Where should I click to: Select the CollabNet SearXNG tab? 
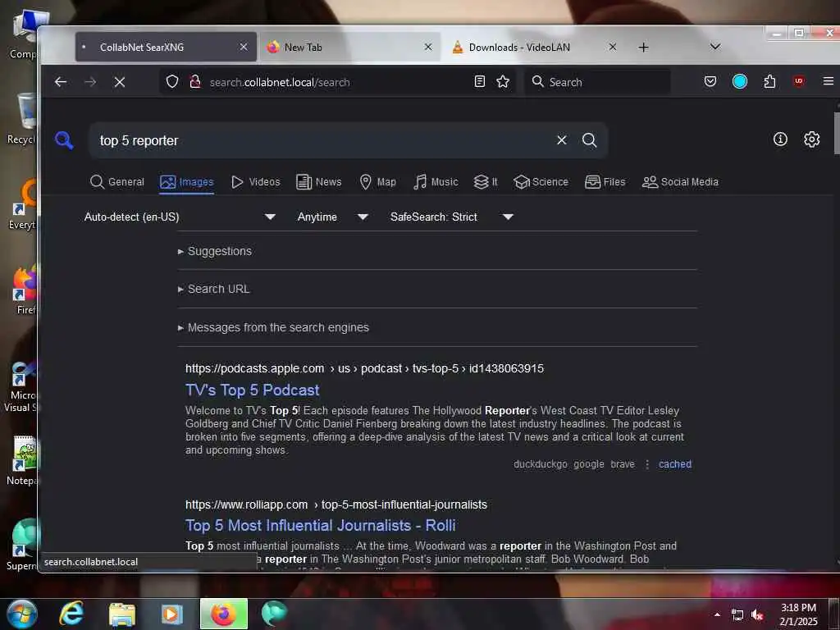[166, 47]
